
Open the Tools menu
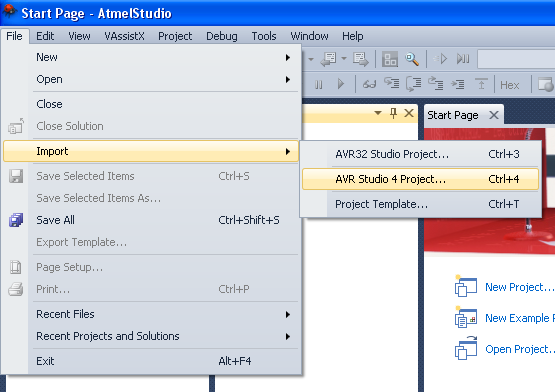(x=264, y=36)
